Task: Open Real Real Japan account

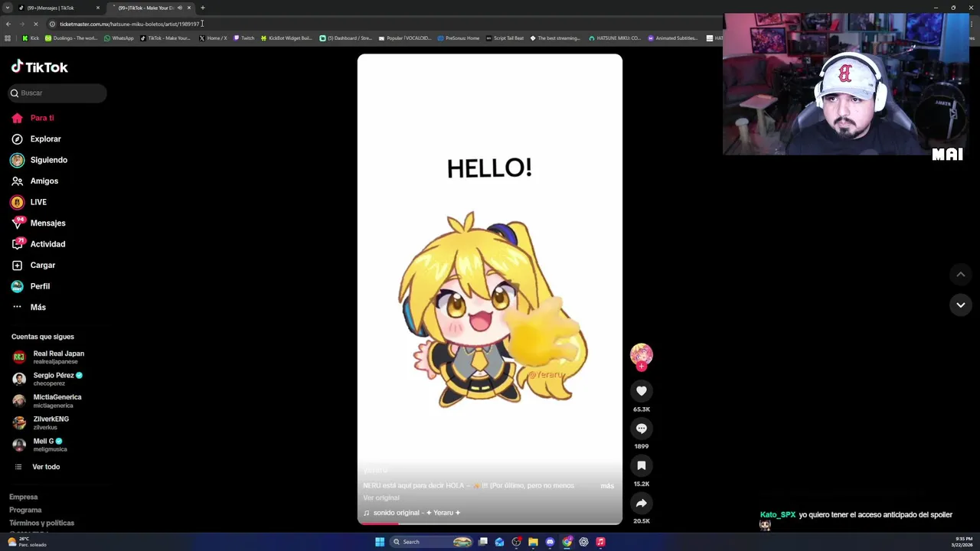Action: tap(49, 357)
